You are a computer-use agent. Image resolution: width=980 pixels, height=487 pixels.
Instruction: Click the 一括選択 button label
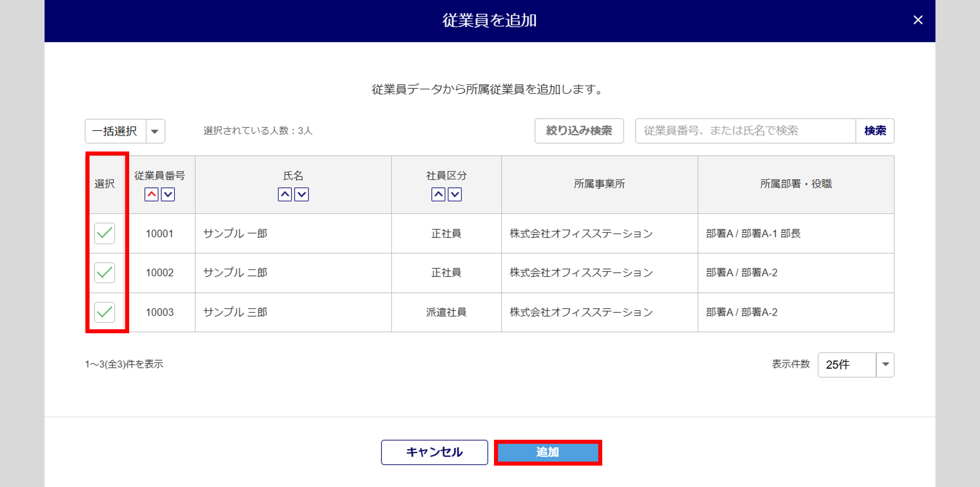[115, 131]
